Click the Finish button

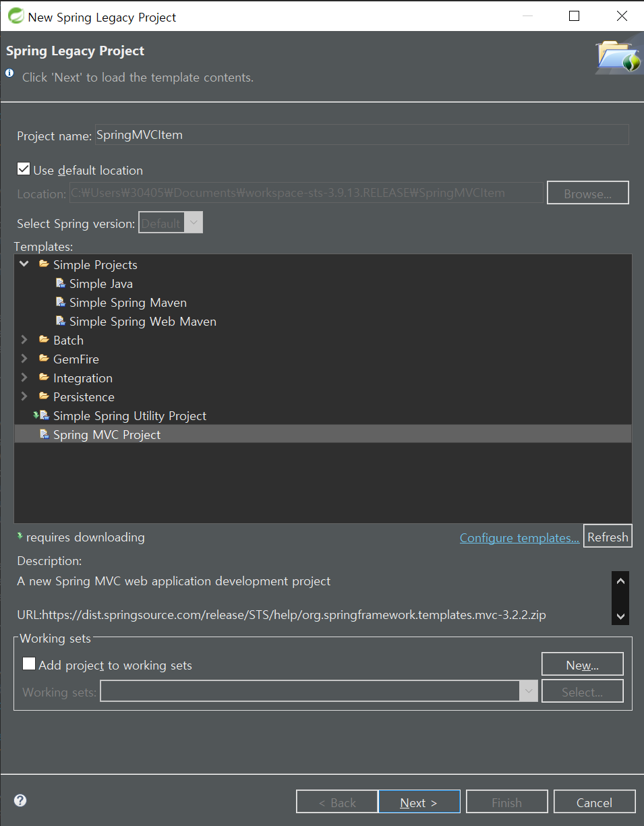[x=507, y=802]
